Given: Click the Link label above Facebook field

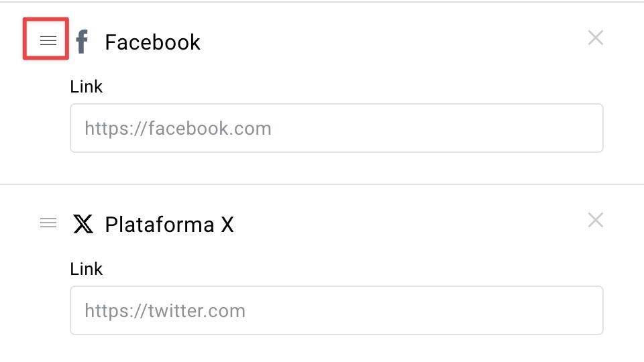Looking at the screenshot, I should pyautogui.click(x=87, y=86).
